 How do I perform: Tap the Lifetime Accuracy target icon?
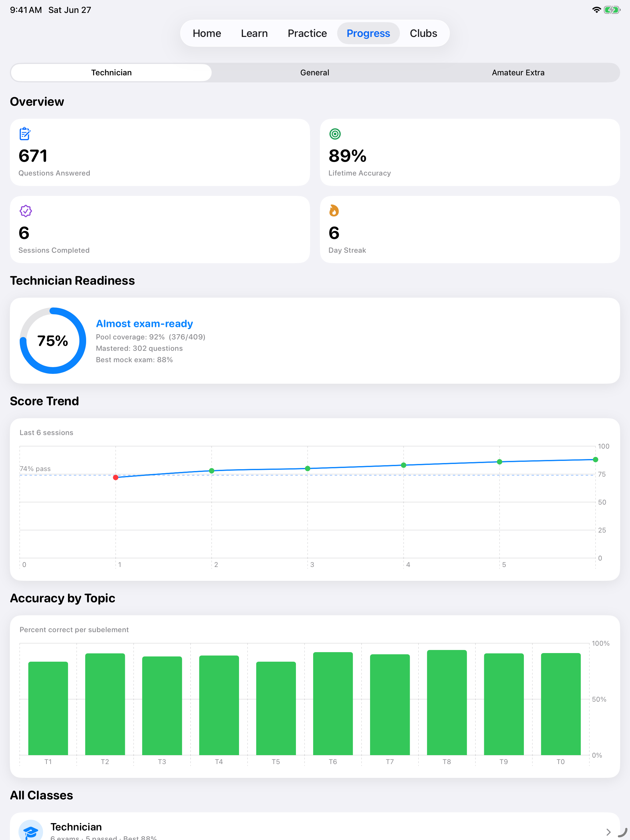coord(335,134)
